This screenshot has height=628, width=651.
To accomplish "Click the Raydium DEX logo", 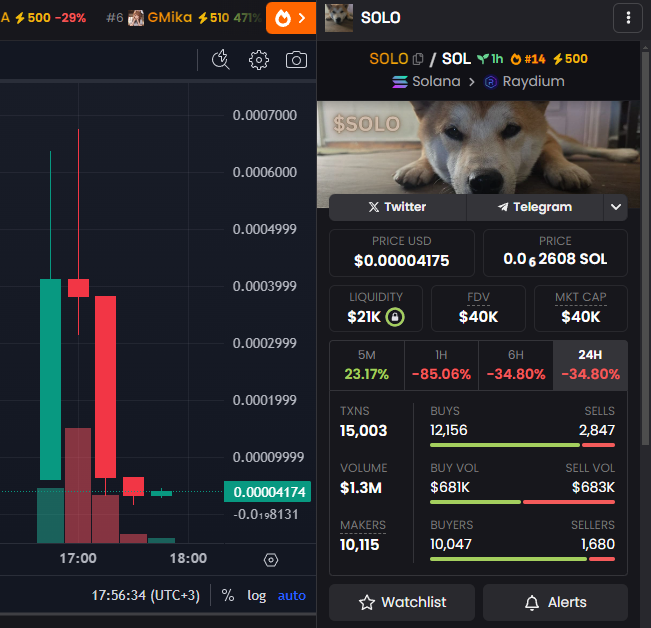I will click(x=490, y=82).
